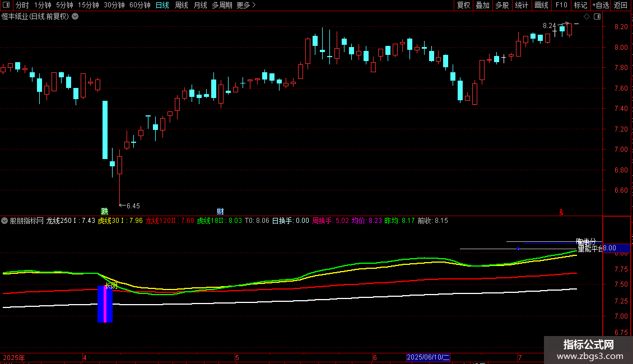Click the 前收 8.15 value
633x364 pixels.
pos(433,221)
